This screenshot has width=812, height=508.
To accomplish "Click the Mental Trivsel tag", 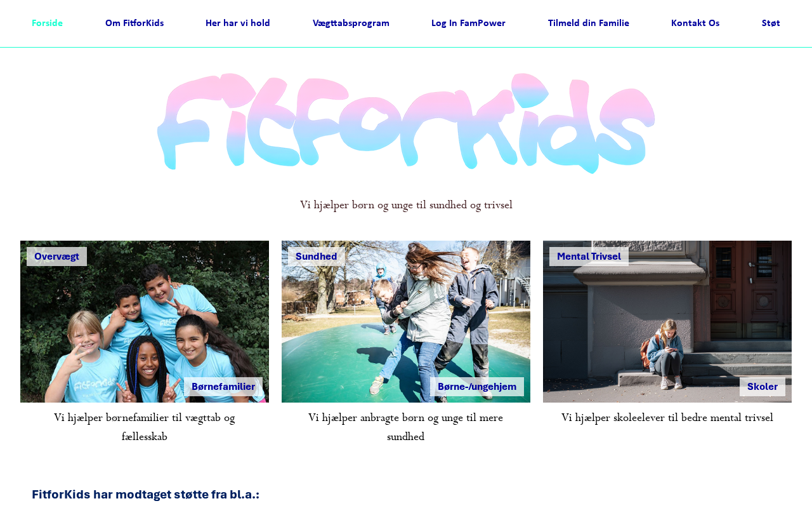I will (x=589, y=257).
